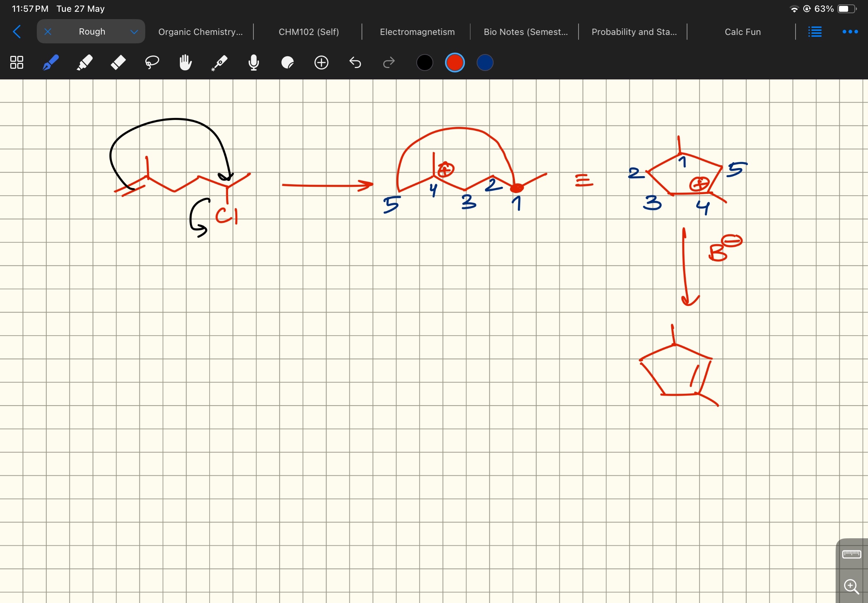Tap the 'Tue 27 May' date text
The height and width of the screenshot is (603, 868).
tap(81, 9)
